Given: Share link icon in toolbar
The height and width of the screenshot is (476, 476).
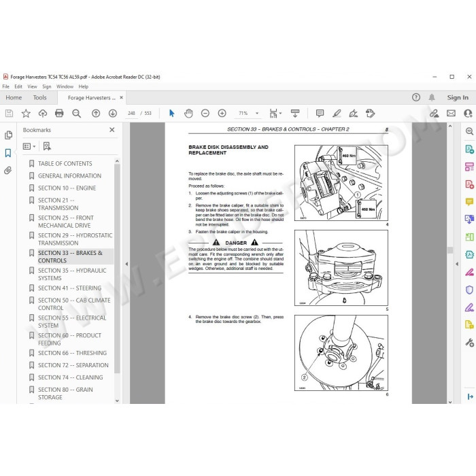Looking at the screenshot, I should pos(434,114).
